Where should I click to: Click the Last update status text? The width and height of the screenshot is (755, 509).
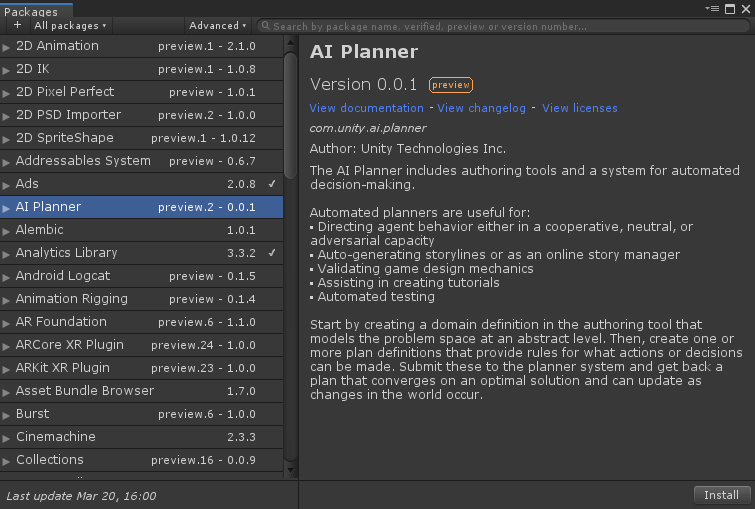(81, 496)
